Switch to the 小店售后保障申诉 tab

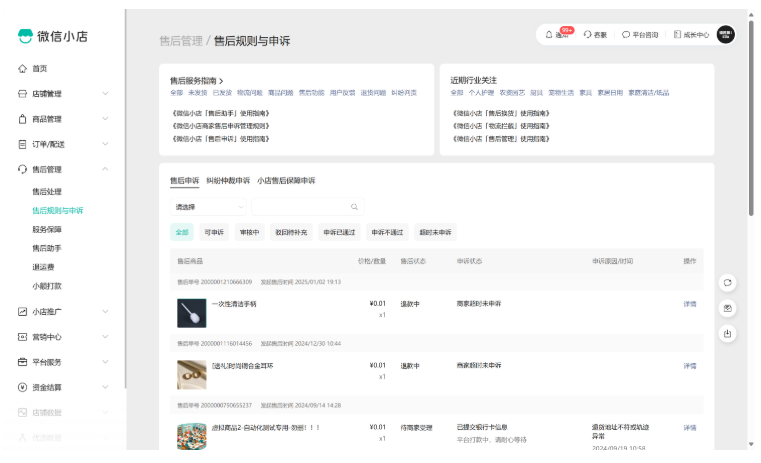point(286,181)
